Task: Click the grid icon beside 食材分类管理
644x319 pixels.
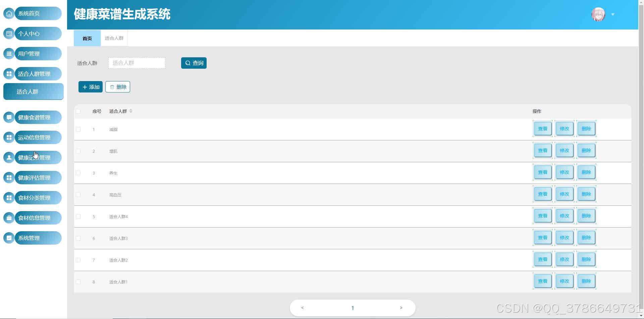Action: click(9, 198)
